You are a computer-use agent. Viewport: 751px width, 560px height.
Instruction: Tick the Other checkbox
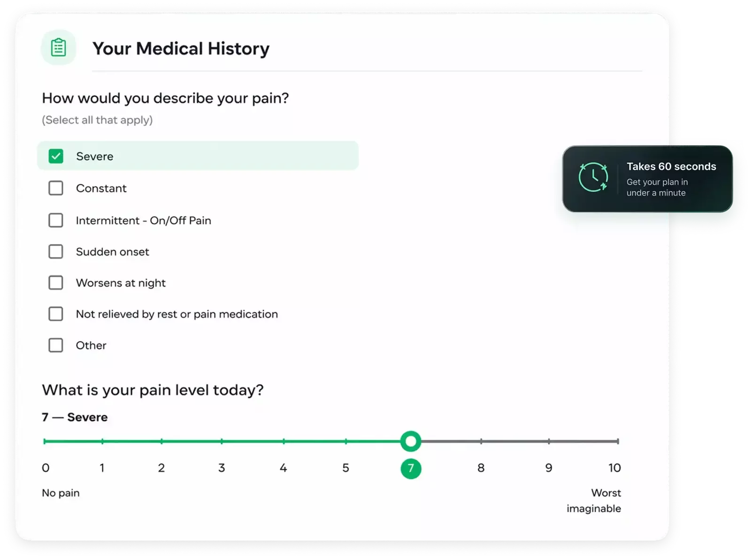point(56,345)
